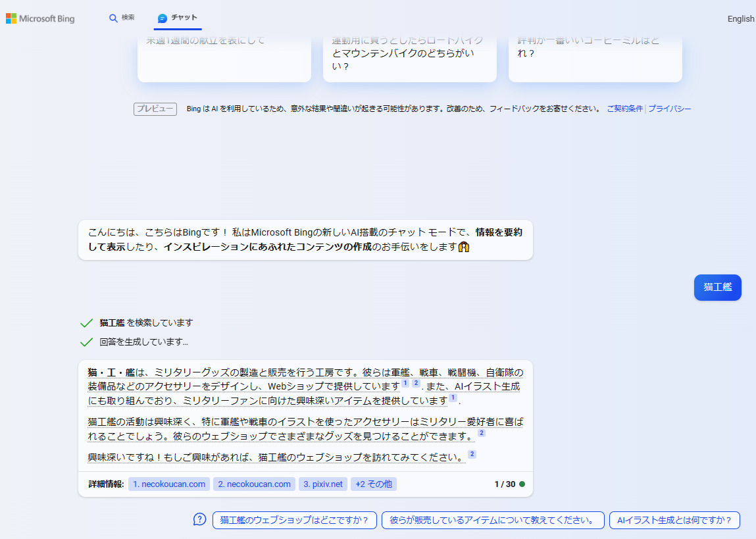Click citation 2 after 訪れてみてください
This screenshot has width=756, height=539.
click(x=472, y=454)
